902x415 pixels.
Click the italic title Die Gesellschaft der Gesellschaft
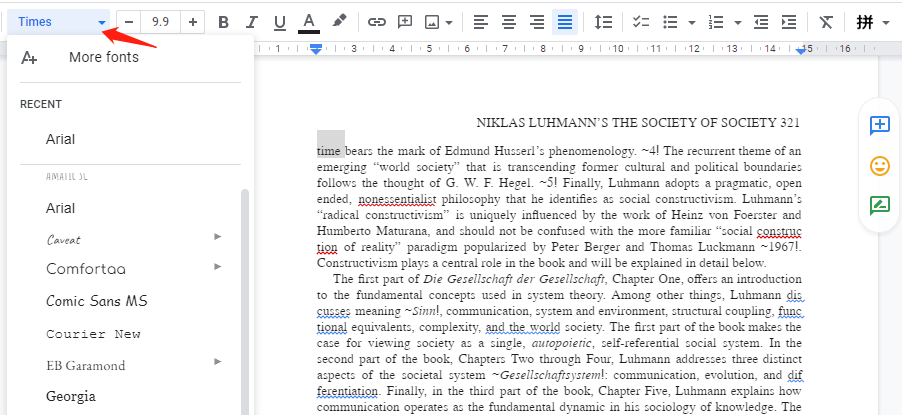click(x=514, y=280)
